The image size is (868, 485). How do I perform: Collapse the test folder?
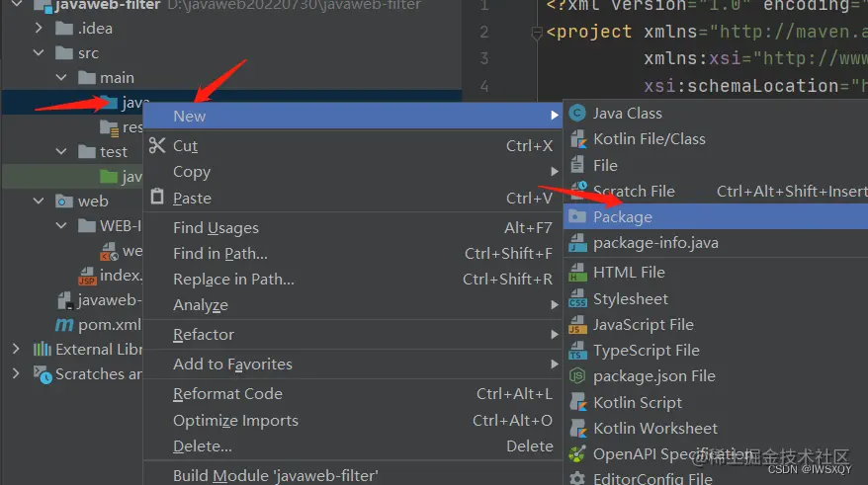[x=61, y=151]
